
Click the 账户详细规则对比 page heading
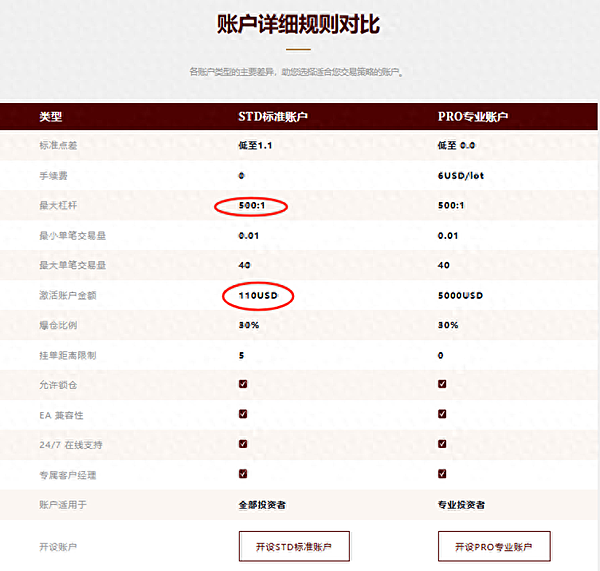[299, 23]
